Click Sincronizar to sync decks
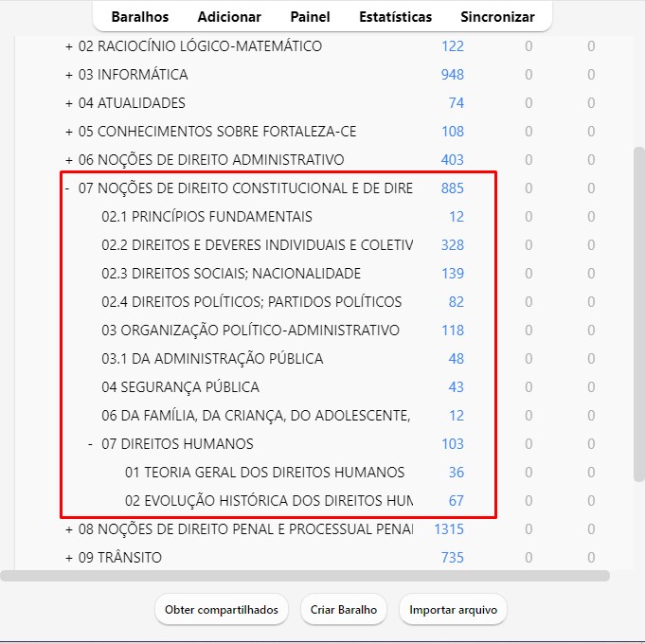The height and width of the screenshot is (644, 645). 497,17
